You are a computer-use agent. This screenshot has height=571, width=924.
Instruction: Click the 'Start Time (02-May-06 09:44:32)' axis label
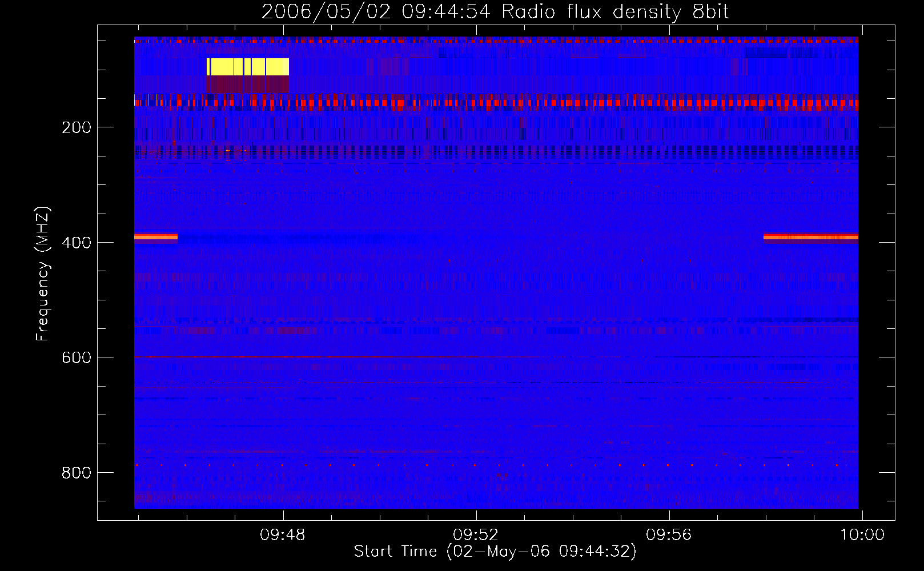pos(495,552)
